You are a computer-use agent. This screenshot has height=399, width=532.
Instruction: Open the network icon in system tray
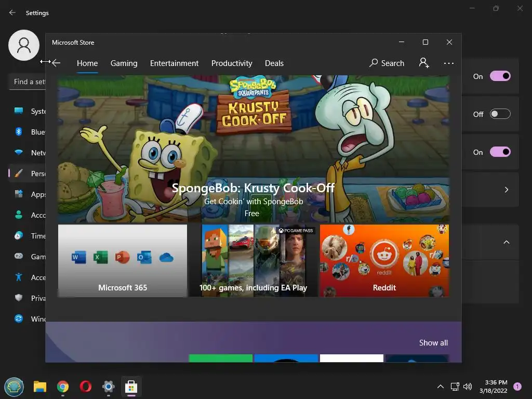click(455, 387)
